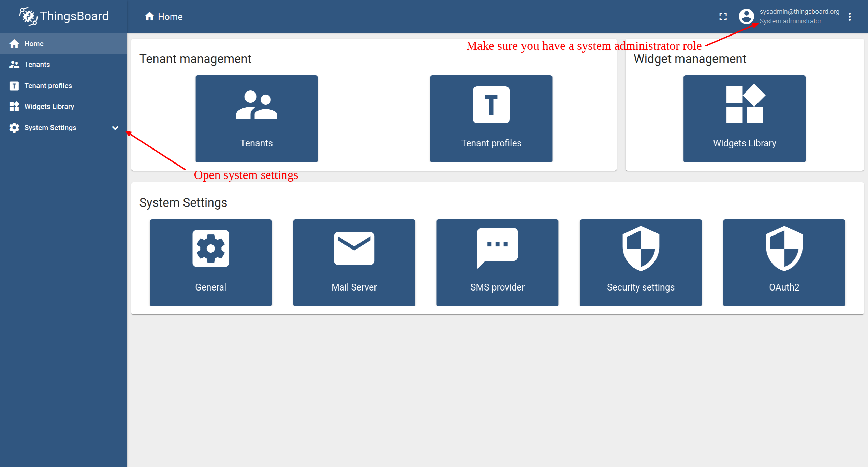Click the Home breadcrumb in header
Screen dimensions: 868x467
[164, 17]
